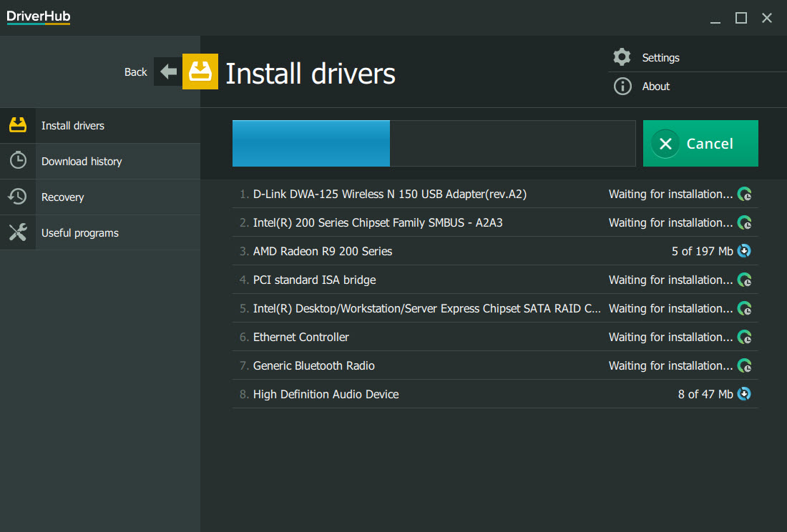
Task: Open the Useful programs section
Action: [x=100, y=232]
